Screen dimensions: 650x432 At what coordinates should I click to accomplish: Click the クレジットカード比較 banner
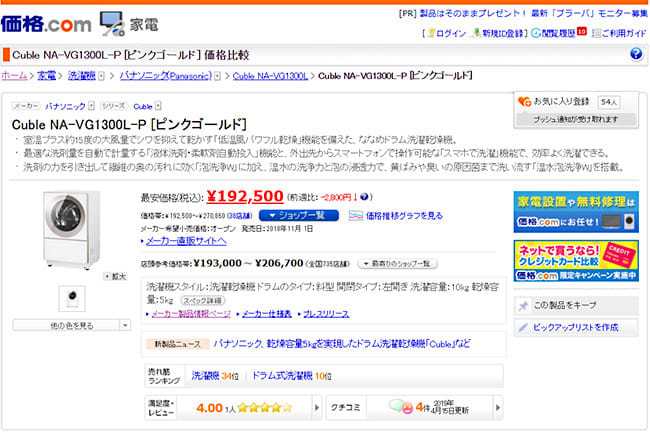coord(576,261)
